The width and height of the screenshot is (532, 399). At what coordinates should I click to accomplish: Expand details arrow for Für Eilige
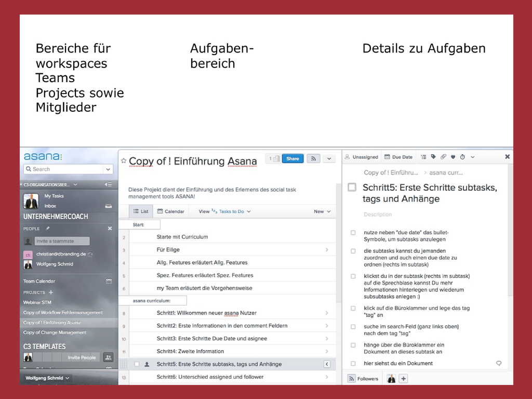coord(327,250)
